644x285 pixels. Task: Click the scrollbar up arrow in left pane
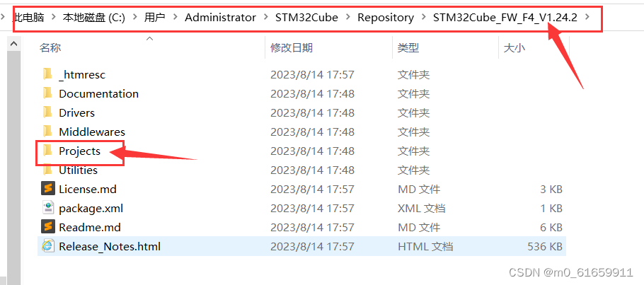(x=14, y=44)
